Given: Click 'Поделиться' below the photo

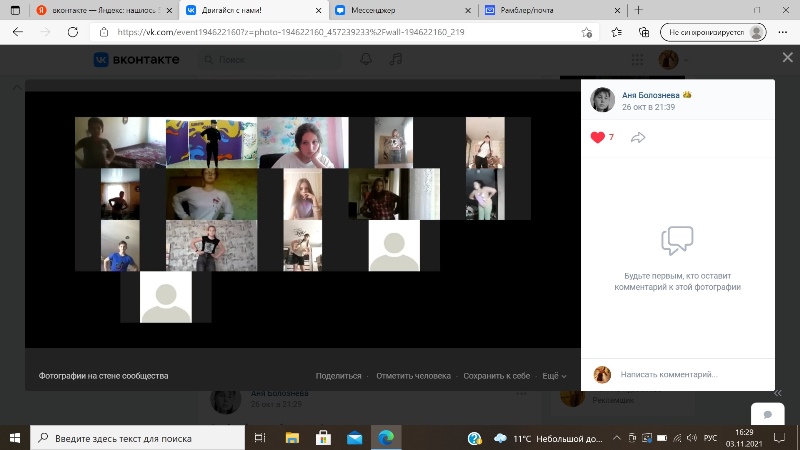Looking at the screenshot, I should tap(338, 376).
